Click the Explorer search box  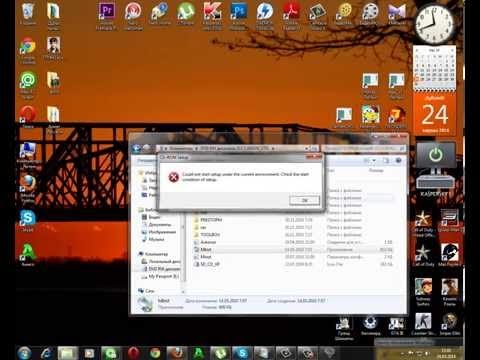364,148
